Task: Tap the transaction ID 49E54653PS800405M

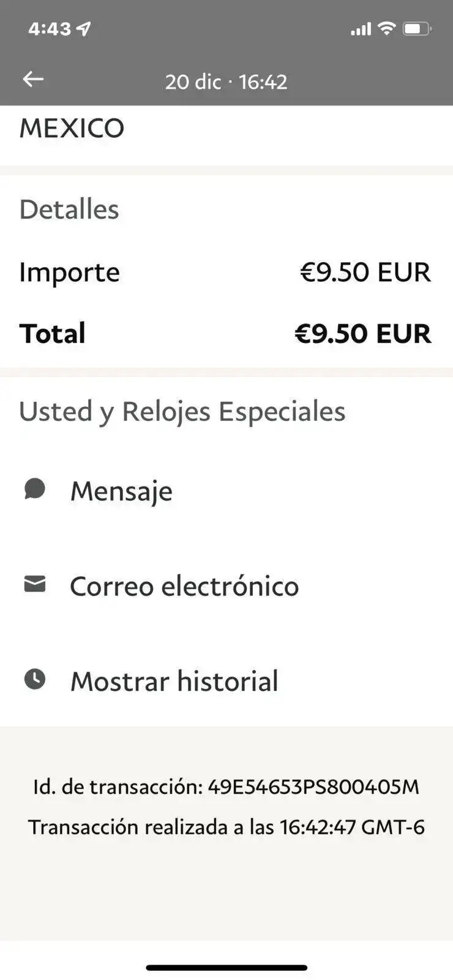Action: (x=313, y=786)
